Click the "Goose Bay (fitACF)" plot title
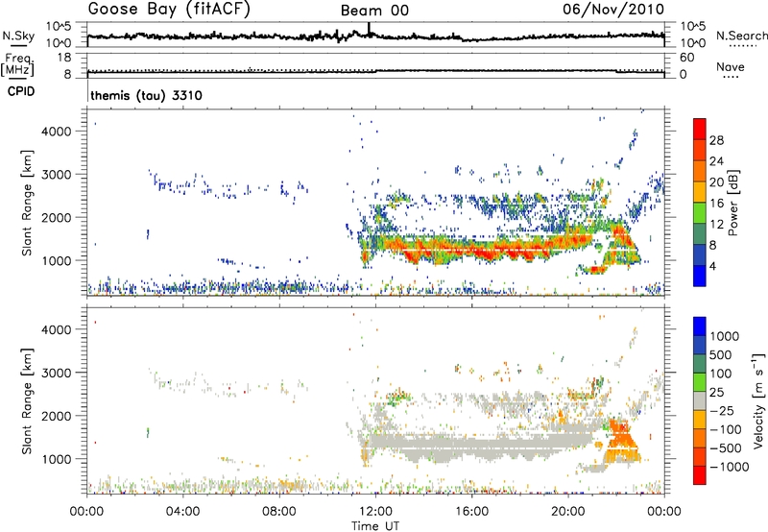Screen dimensions: 768x532 pyautogui.click(x=169, y=10)
